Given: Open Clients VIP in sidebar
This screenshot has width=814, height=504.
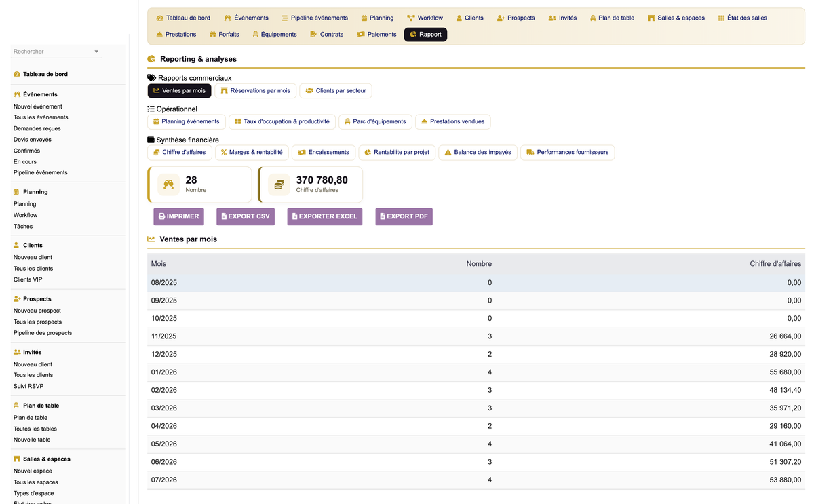Looking at the screenshot, I should 28,279.
